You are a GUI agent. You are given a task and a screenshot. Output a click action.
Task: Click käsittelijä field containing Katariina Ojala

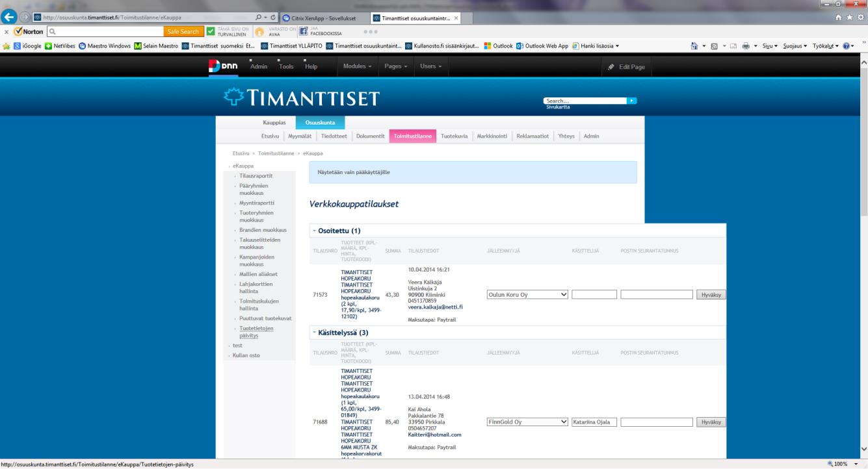point(594,422)
